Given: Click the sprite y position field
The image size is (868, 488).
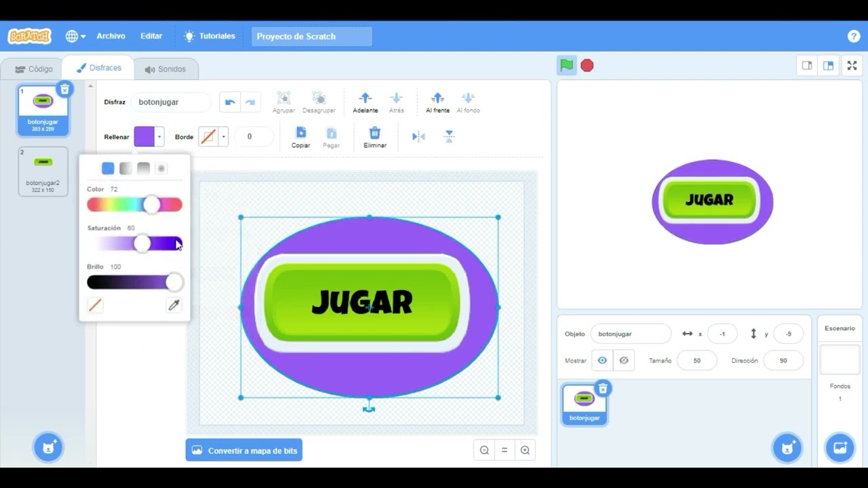Looking at the screenshot, I should click(x=788, y=334).
